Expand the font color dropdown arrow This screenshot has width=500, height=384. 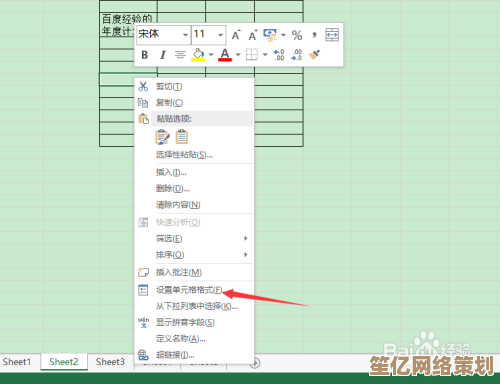[238, 54]
